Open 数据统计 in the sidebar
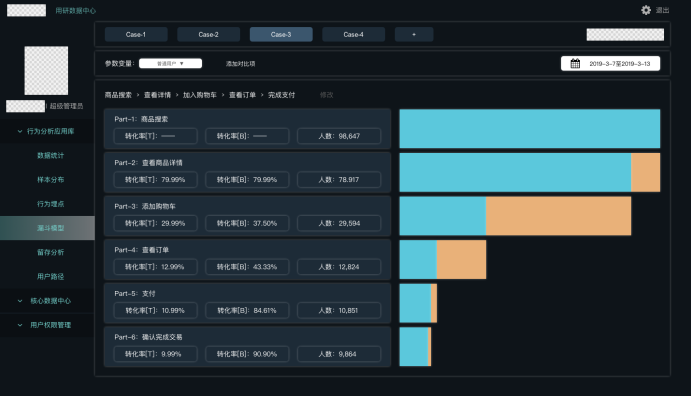 [x=50, y=155]
